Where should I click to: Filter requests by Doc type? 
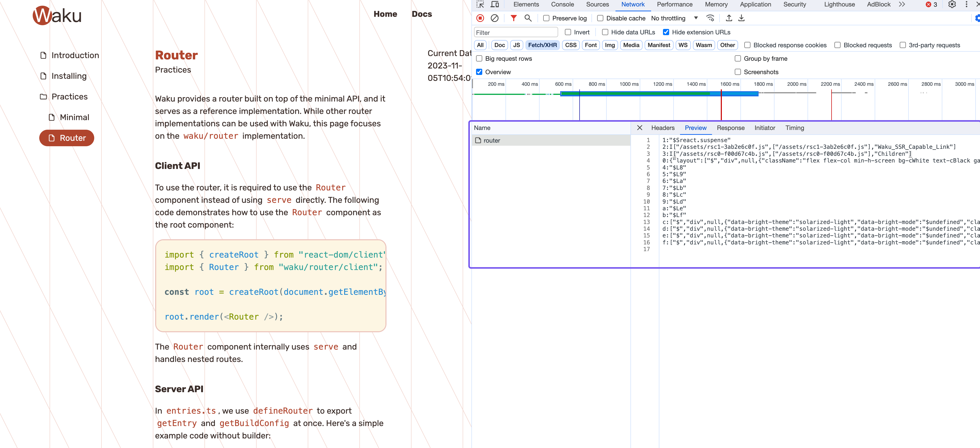[500, 45]
